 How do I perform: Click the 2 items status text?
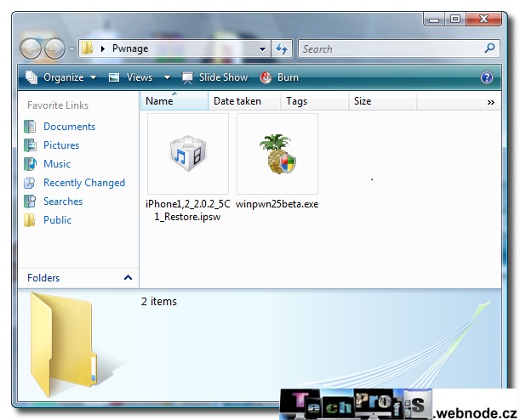point(159,301)
